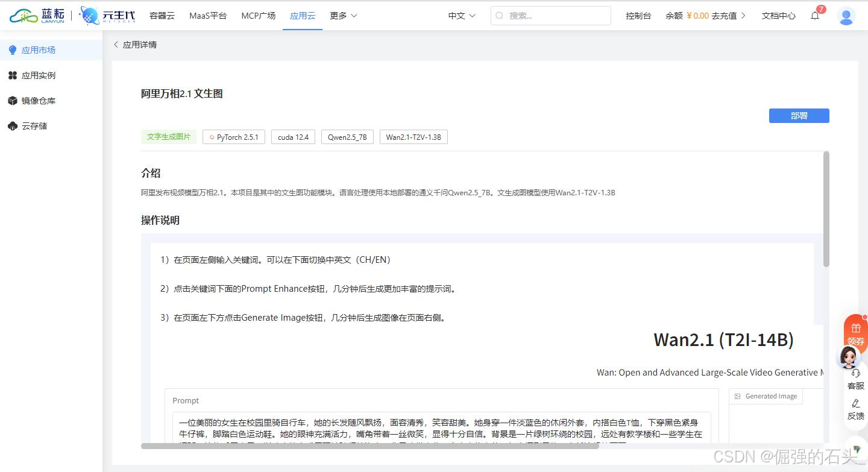Open 反馈 feedback pencil icon

(x=856, y=403)
